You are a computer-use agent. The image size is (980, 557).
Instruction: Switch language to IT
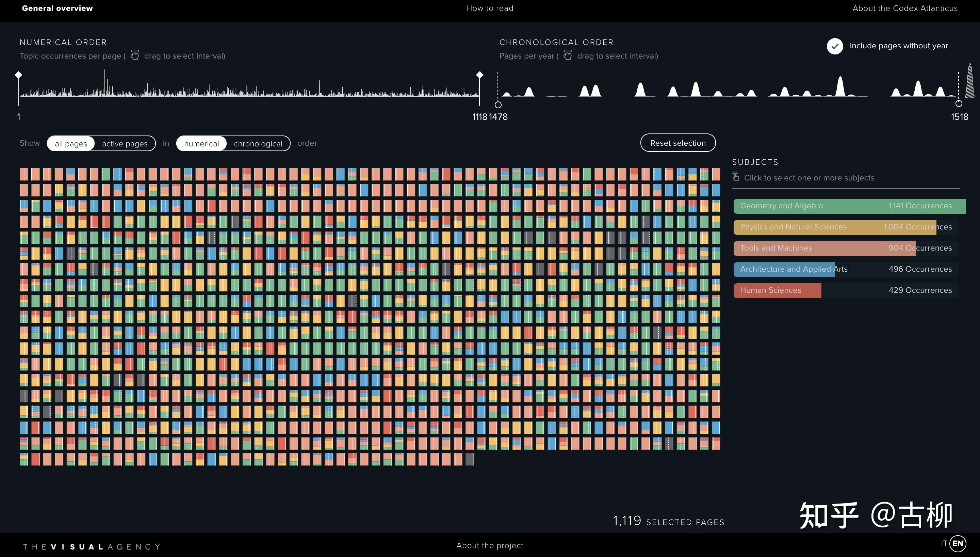(x=944, y=543)
